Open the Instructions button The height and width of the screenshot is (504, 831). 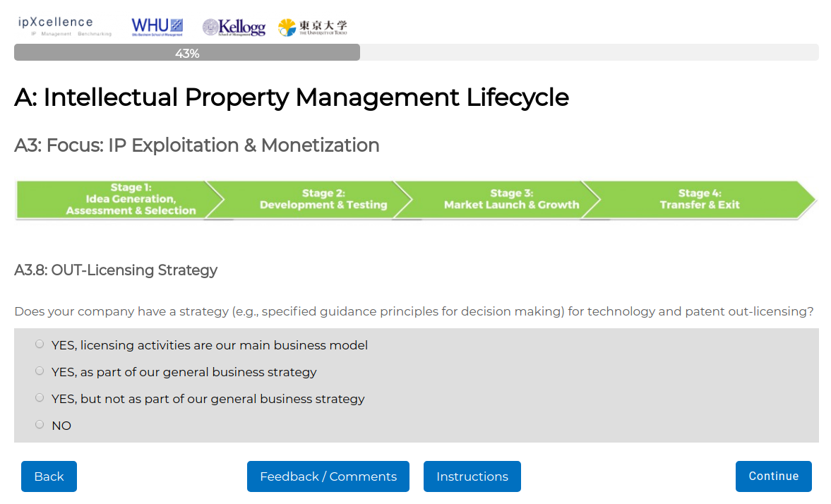(472, 476)
